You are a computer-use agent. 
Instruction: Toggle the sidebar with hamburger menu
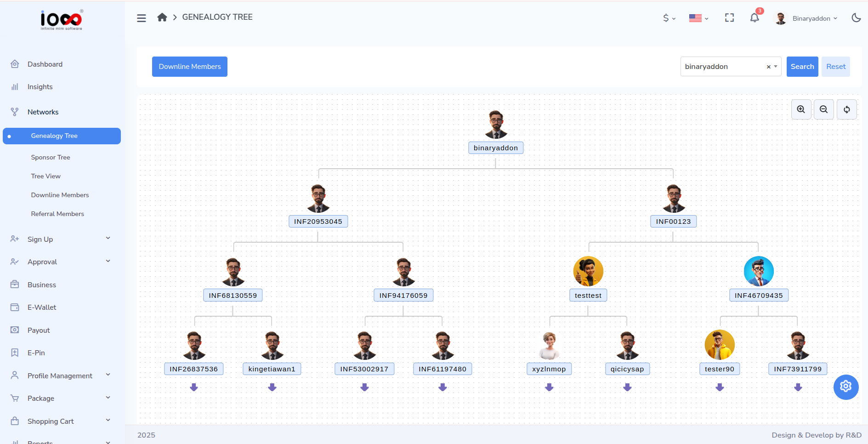pyautogui.click(x=141, y=18)
